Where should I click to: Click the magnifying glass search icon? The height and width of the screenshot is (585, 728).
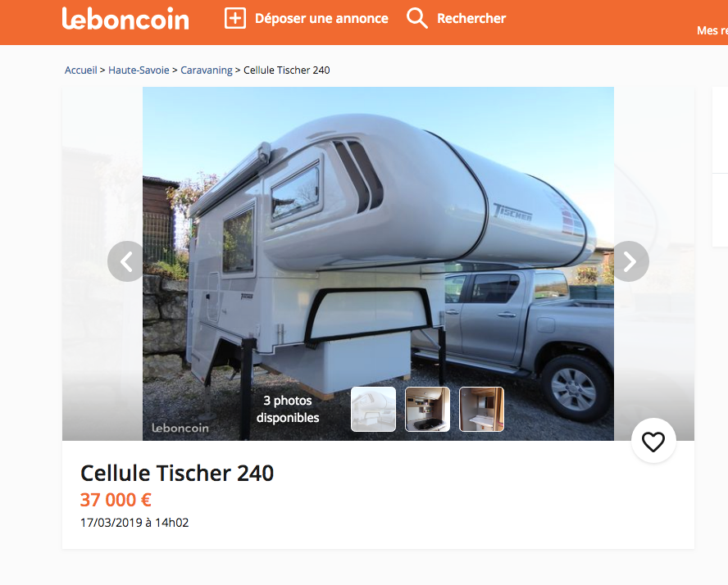tap(417, 19)
